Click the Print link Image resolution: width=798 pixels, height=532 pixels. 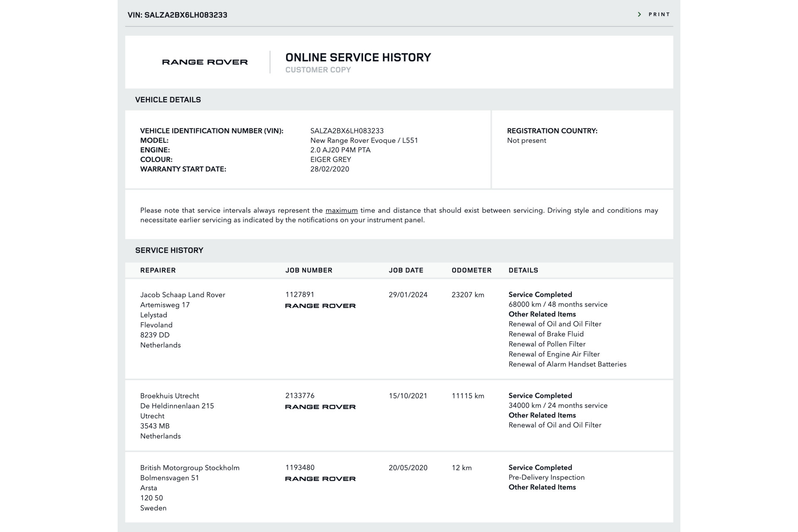click(x=659, y=15)
